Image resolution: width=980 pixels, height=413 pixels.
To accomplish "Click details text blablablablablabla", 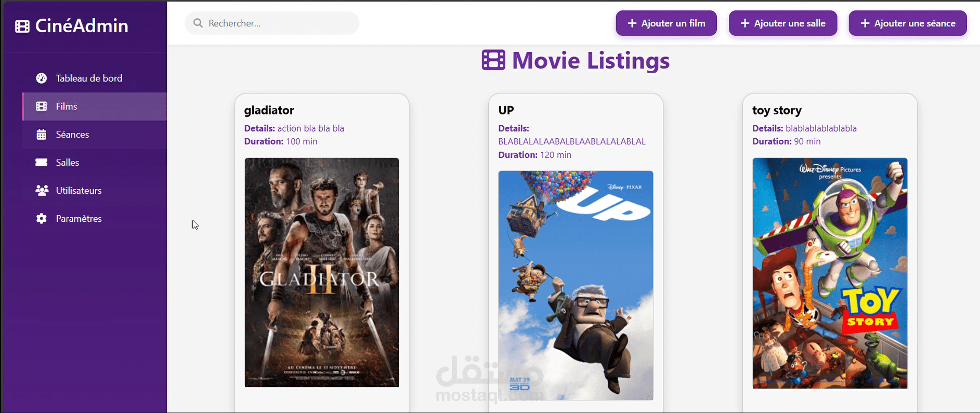I will (821, 128).
